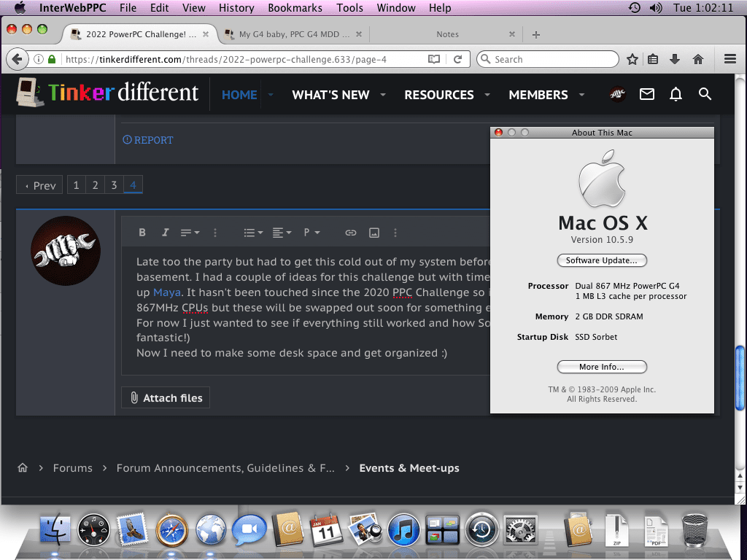
Task: Click the More Info button
Action: point(602,367)
